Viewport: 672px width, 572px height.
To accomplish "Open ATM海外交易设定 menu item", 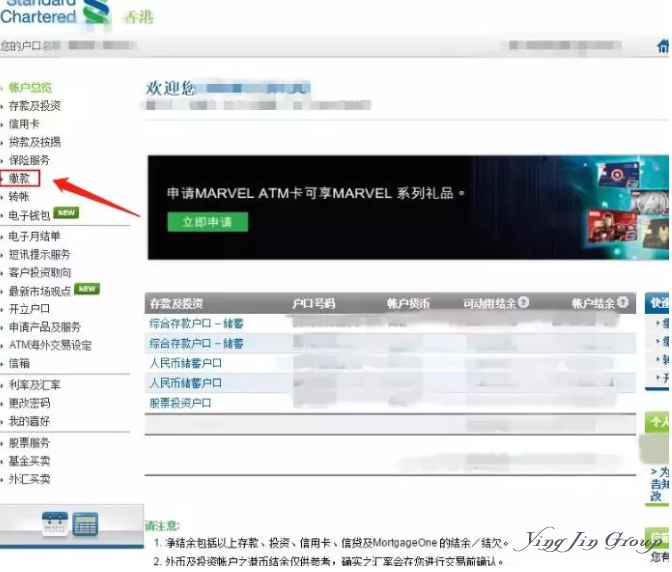I will [x=50, y=345].
